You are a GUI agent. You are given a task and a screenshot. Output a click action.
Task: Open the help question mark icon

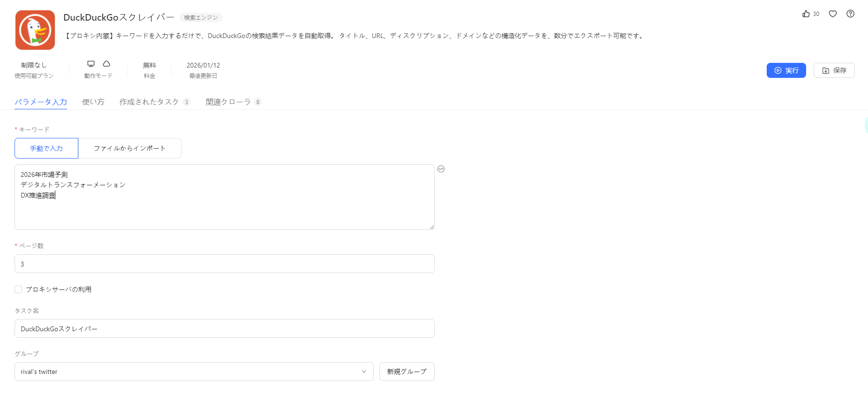point(850,14)
